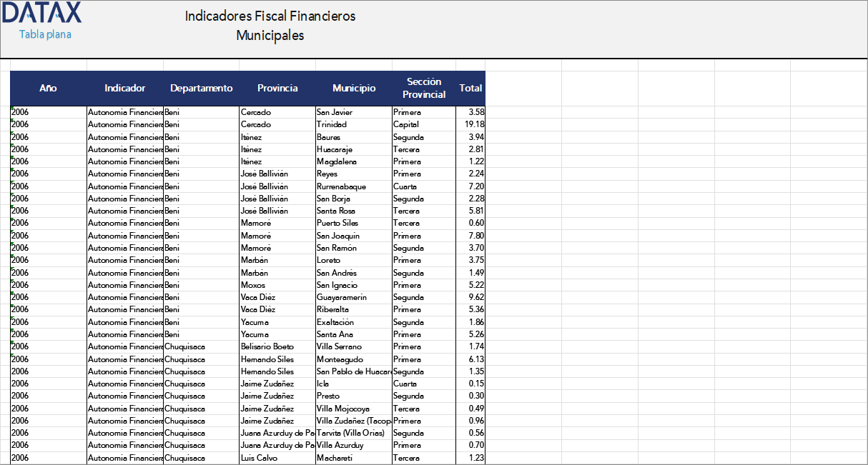
Task: Select the Departamento column header
Action: 201,88
